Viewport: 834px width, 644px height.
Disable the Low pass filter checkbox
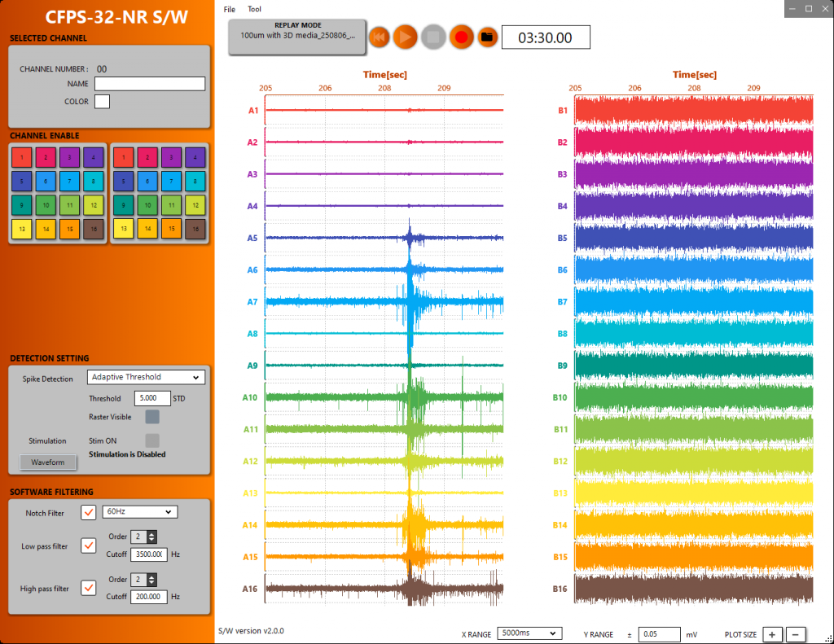pyautogui.click(x=88, y=545)
